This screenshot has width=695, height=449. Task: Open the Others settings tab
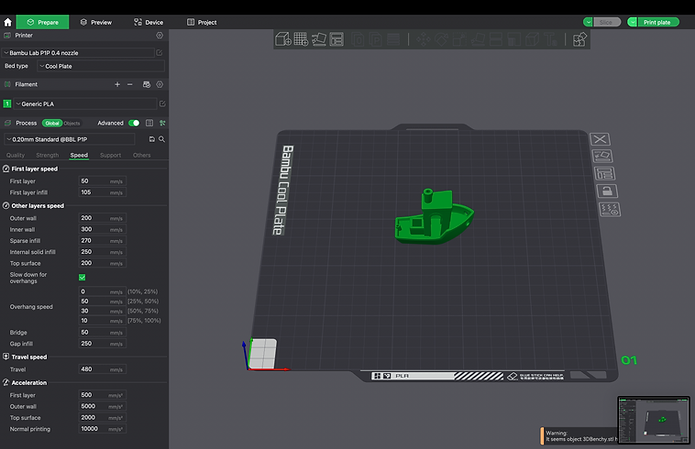142,155
